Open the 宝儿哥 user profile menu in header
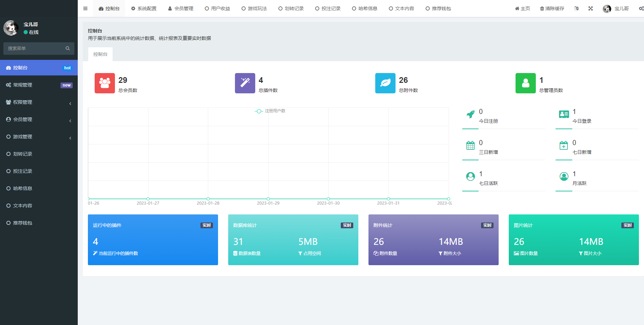This screenshot has height=325, width=644. 616,8
